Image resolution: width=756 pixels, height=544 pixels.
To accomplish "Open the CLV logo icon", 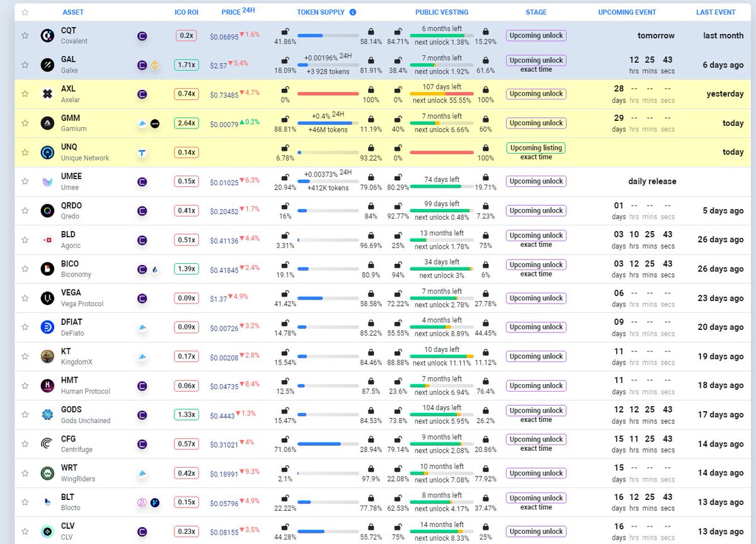I will [x=47, y=531].
